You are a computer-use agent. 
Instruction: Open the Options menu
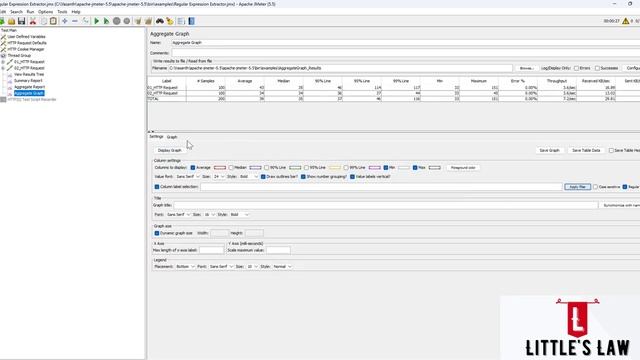(45, 12)
